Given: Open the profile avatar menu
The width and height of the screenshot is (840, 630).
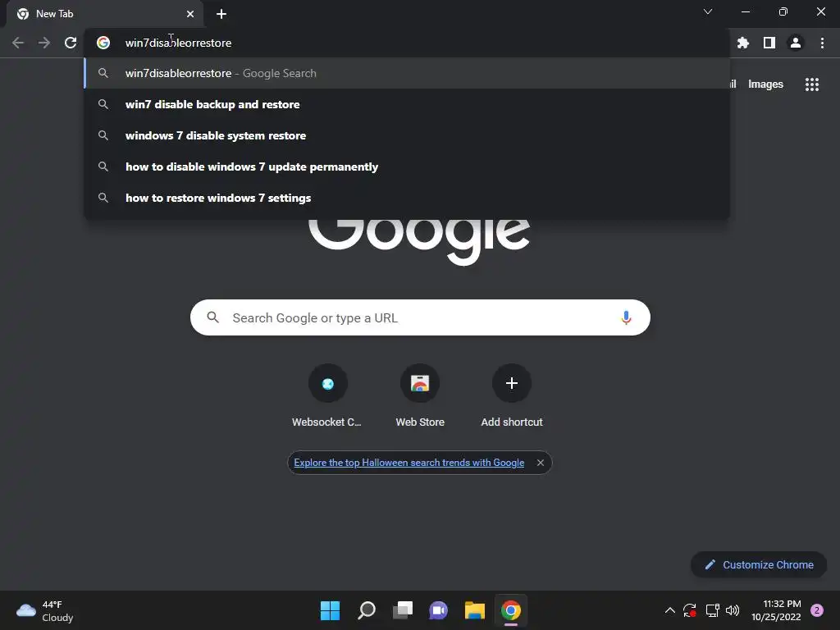Looking at the screenshot, I should [796, 43].
